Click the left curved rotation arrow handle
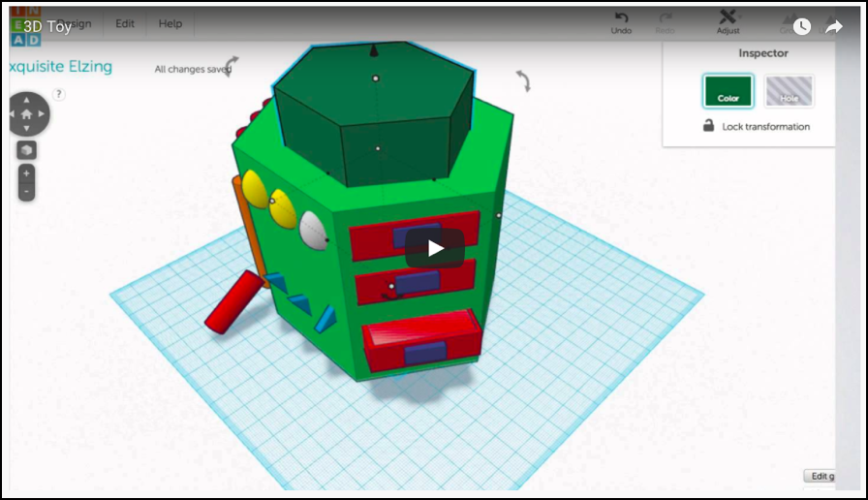 231,66
